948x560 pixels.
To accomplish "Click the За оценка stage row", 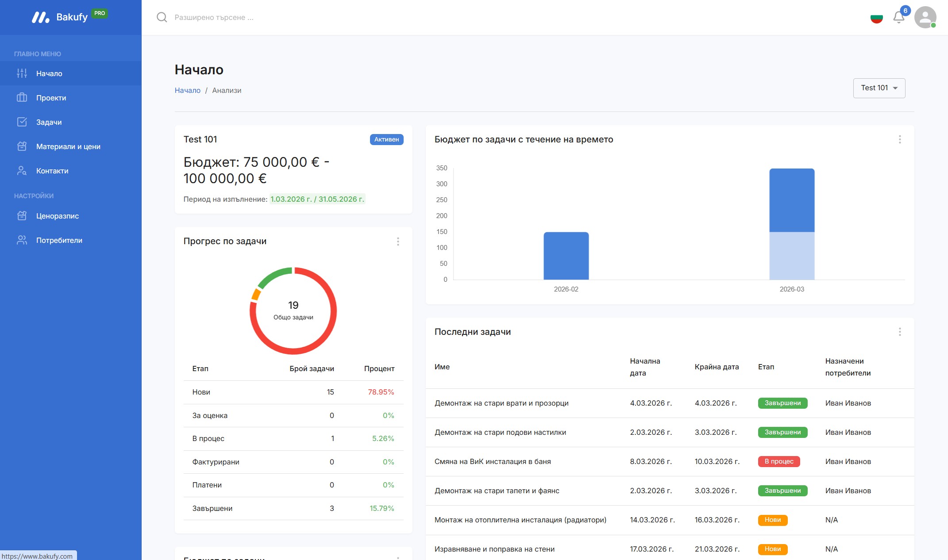I will (293, 415).
